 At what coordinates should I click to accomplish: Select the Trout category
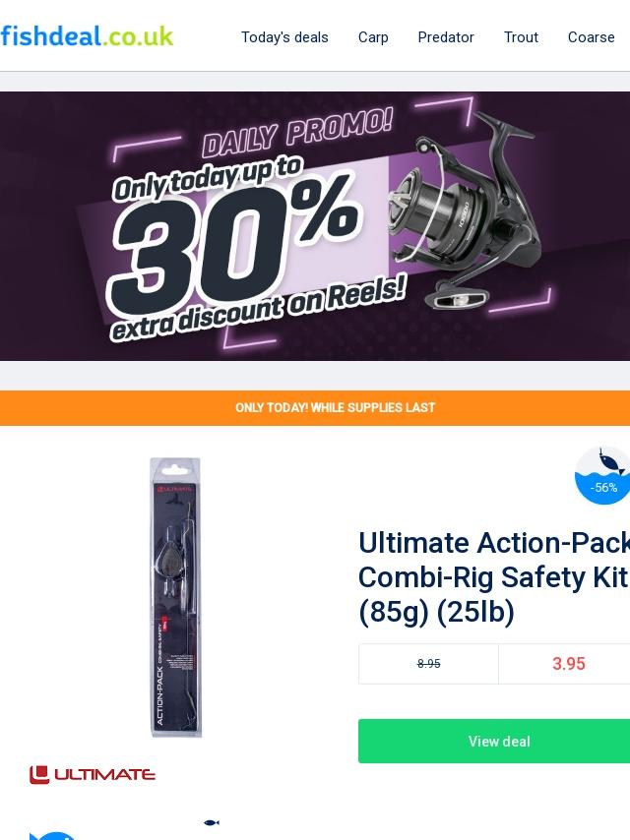(x=521, y=37)
